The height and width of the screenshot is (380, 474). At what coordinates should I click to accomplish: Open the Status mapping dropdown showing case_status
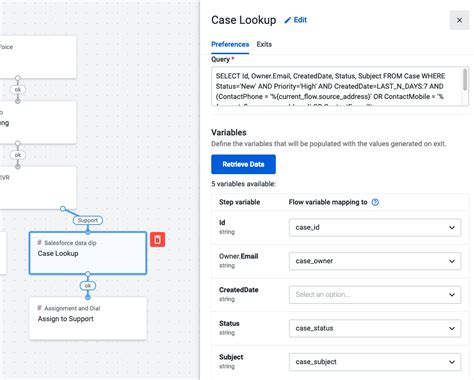coord(375,328)
